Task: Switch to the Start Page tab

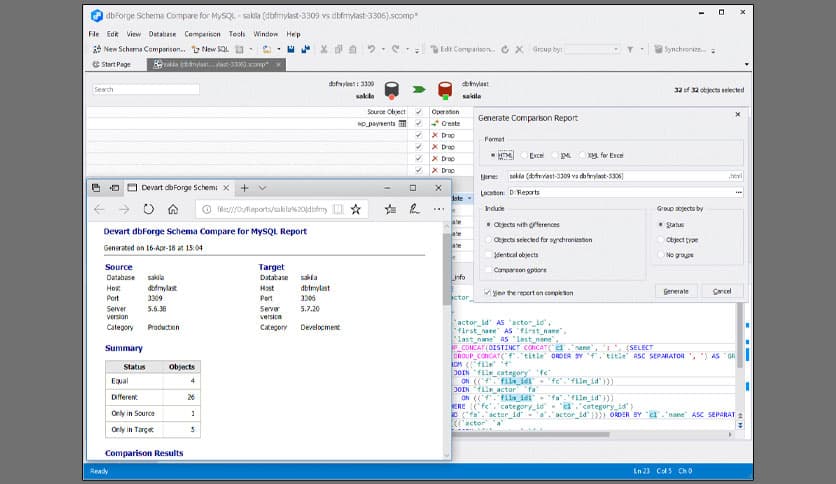Action: [111, 64]
